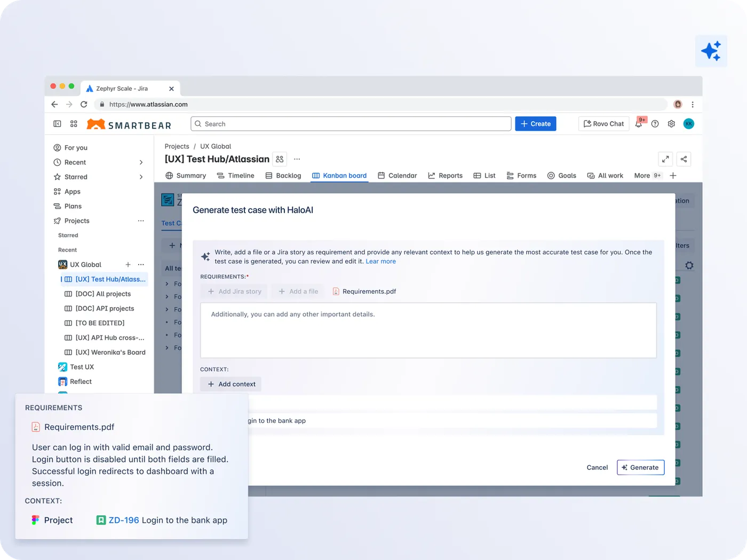Click into the additional details text area
Viewport: 747px width, 560px height.
click(x=428, y=330)
